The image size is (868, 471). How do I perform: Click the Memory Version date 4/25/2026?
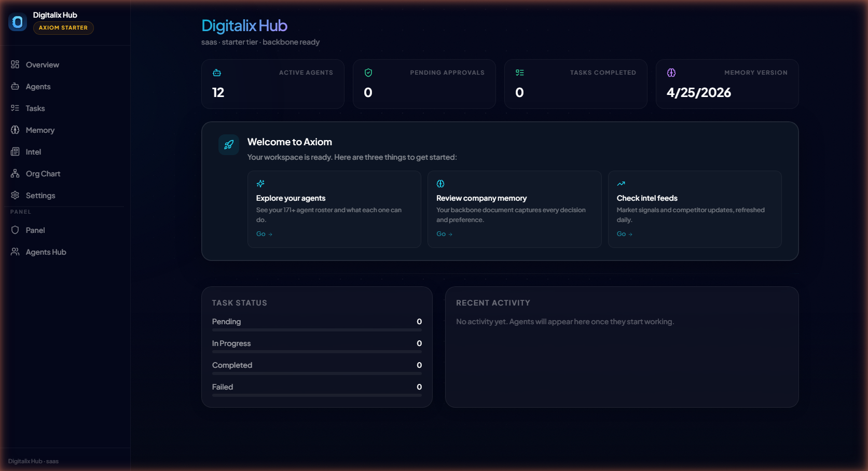699,92
